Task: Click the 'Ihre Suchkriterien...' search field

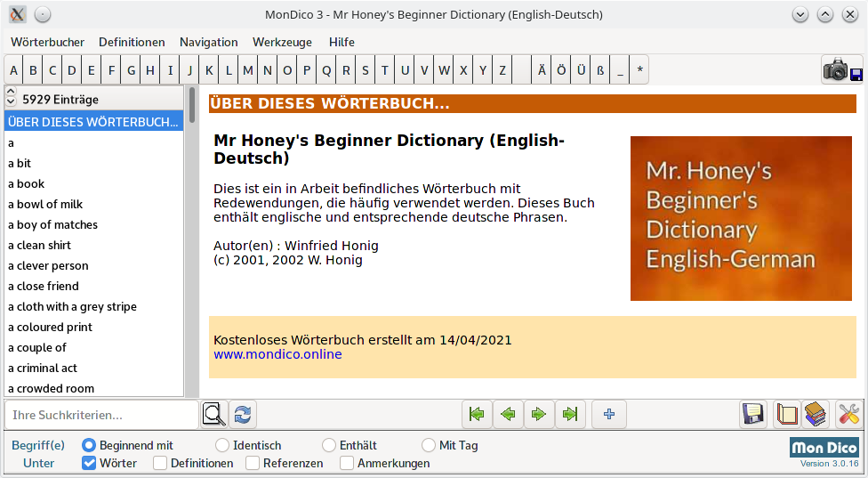Action: pos(101,415)
